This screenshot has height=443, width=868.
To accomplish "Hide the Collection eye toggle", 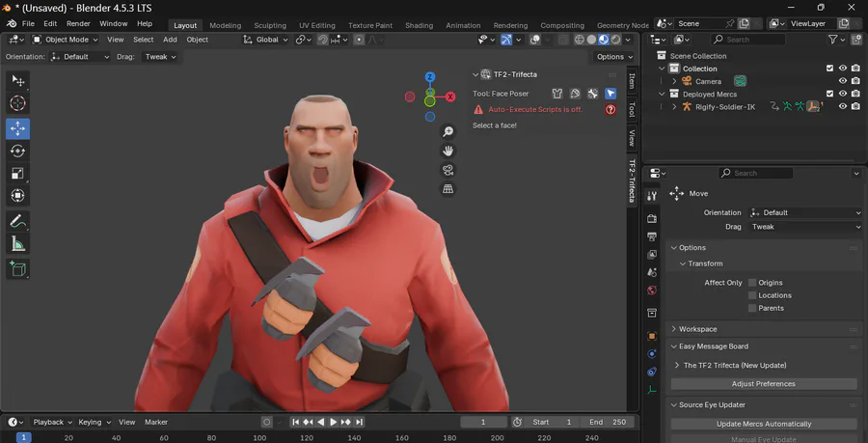I will [x=843, y=69].
